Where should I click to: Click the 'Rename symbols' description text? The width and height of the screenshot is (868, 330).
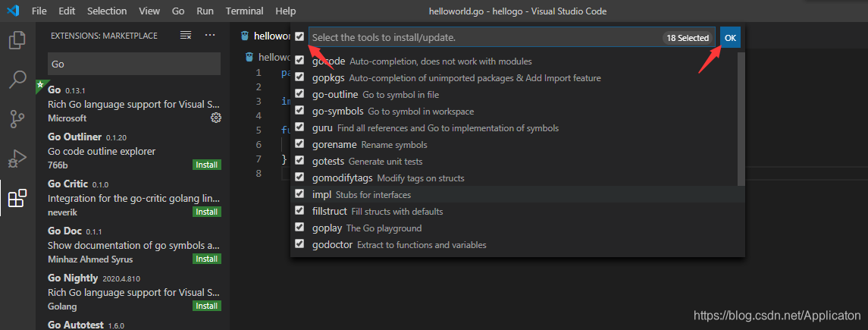coord(394,145)
